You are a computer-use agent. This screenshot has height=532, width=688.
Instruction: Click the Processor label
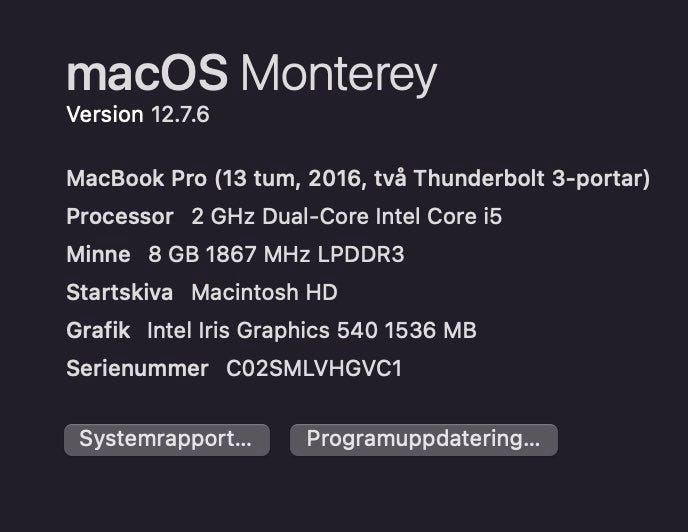click(119, 216)
